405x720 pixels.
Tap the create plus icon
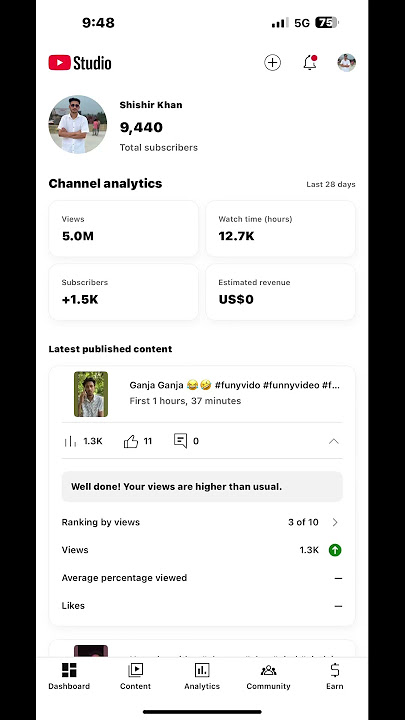click(272, 62)
